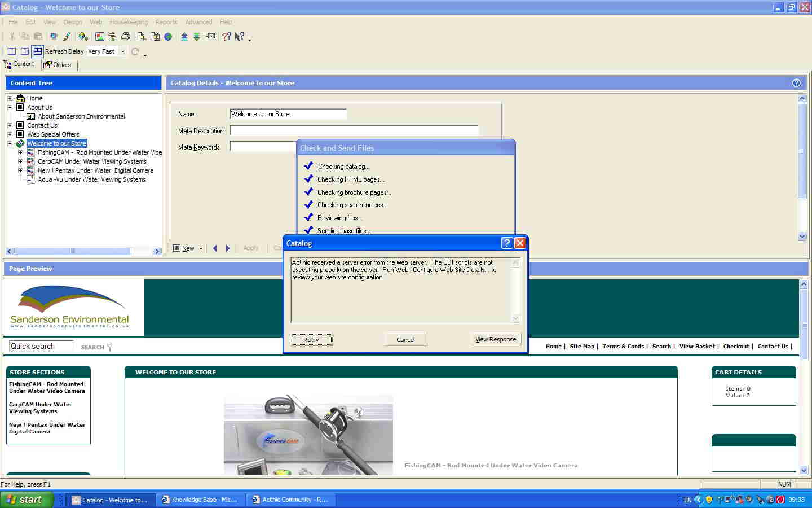Open the Housekeeping menu
812x508 pixels.
(129, 22)
